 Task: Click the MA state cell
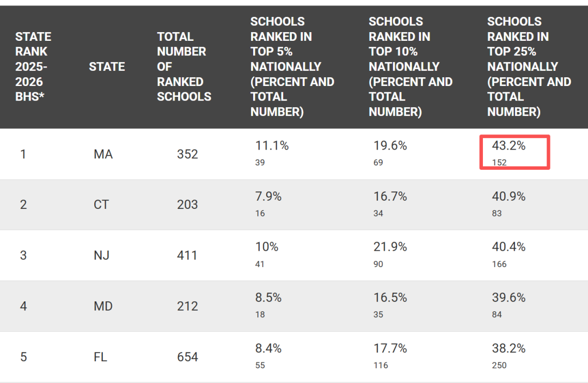point(103,154)
